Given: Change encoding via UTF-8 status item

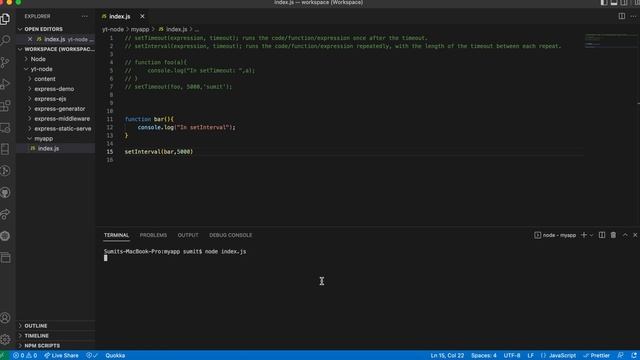Looking at the screenshot, I should tap(512, 356).
